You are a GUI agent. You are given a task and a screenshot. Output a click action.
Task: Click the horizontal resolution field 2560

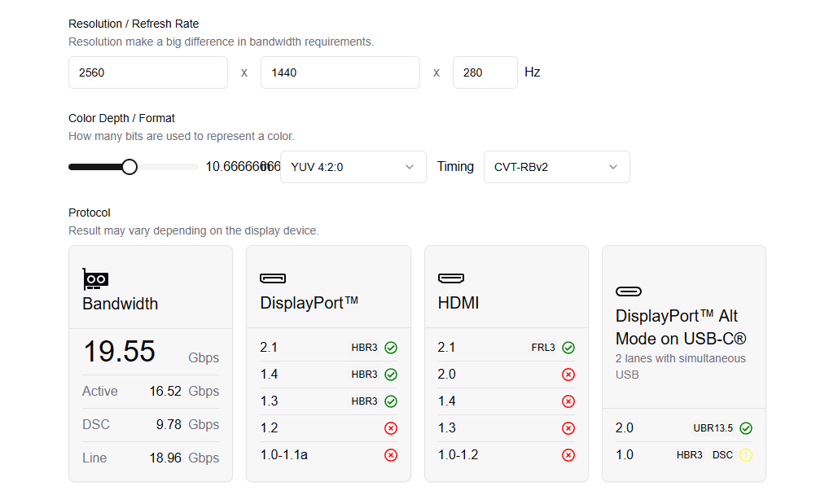pyautogui.click(x=147, y=72)
